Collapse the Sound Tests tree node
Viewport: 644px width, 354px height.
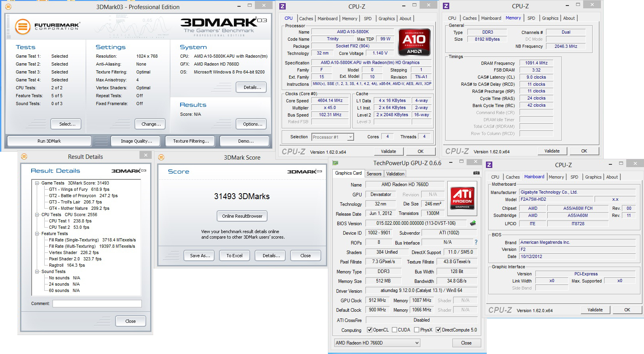pos(37,271)
